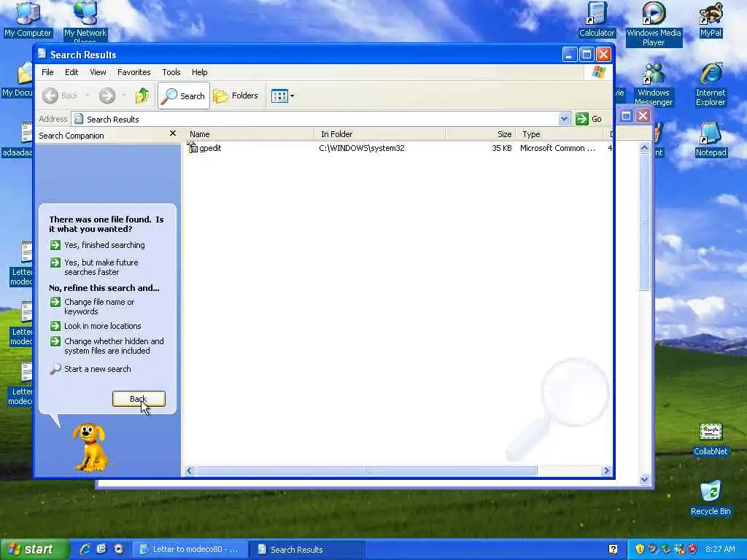
Task: Click the Views toolbar icon
Action: [279, 96]
